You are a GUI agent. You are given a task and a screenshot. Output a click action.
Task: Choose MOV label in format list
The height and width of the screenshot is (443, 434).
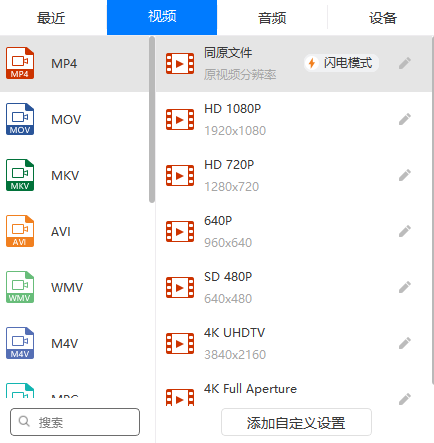66,119
